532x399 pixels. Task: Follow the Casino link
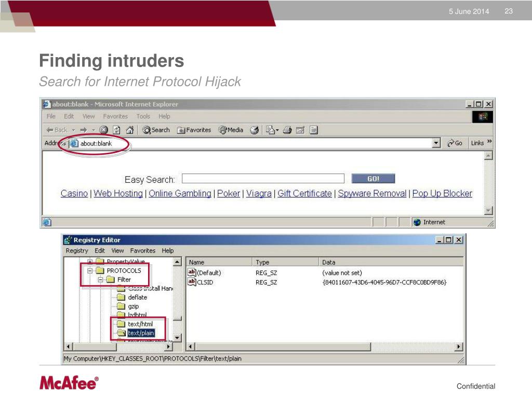[74, 193]
